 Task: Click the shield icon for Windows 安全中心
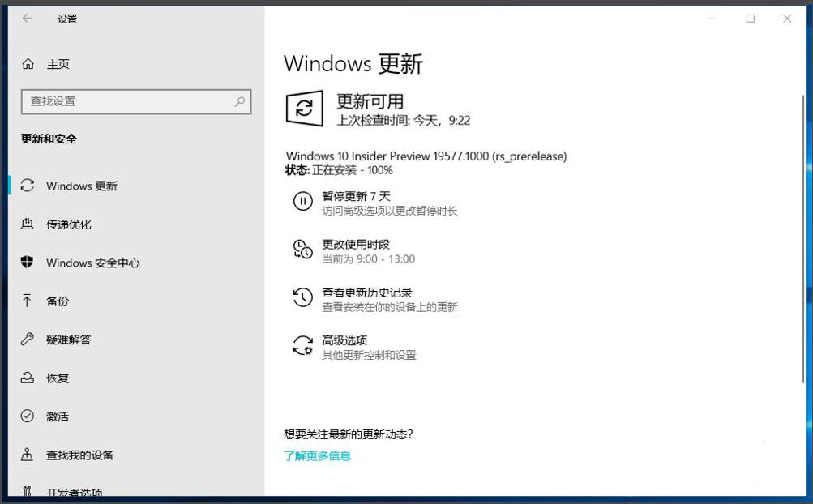pos(28,263)
